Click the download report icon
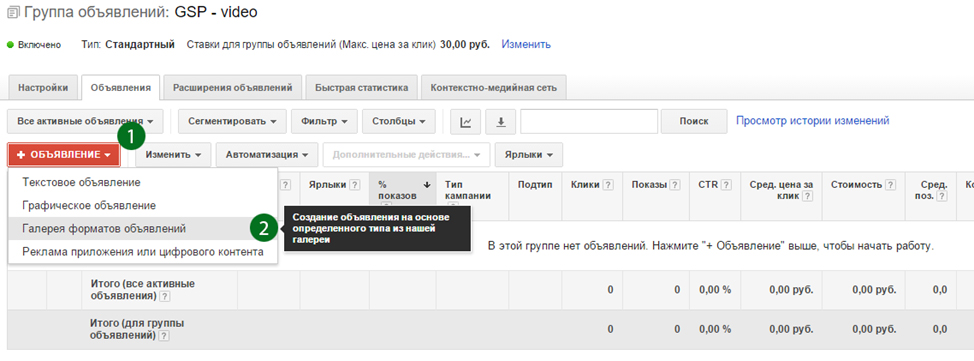This screenshot has width=974, height=361. [x=501, y=121]
